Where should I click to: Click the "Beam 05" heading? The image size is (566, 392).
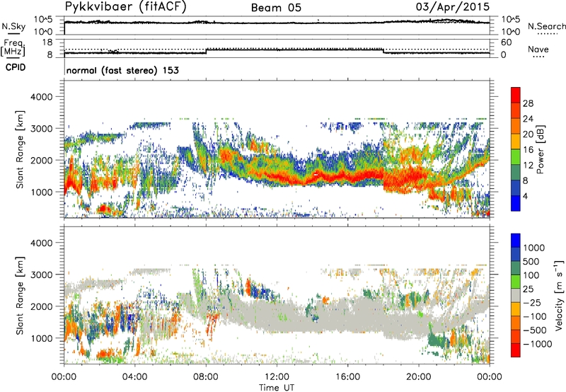[x=276, y=8]
